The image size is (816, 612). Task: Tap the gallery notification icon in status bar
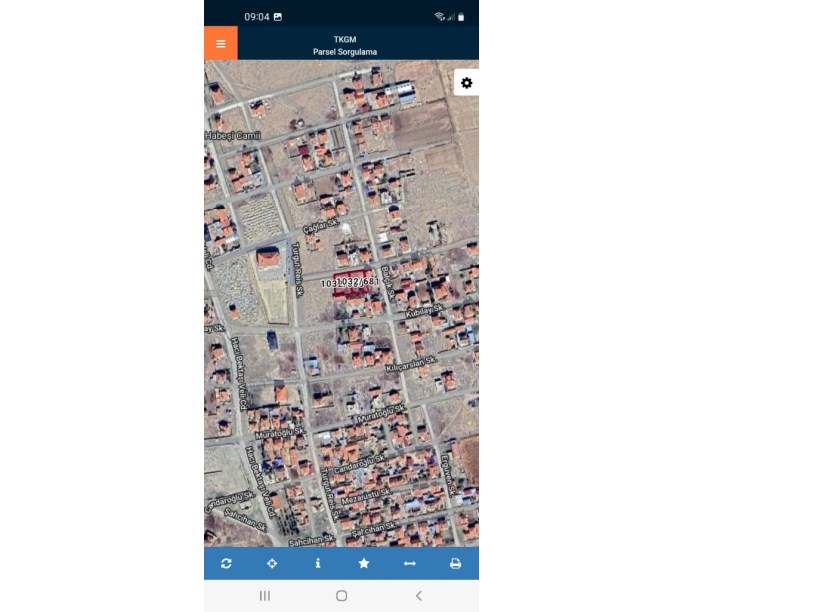point(278,17)
